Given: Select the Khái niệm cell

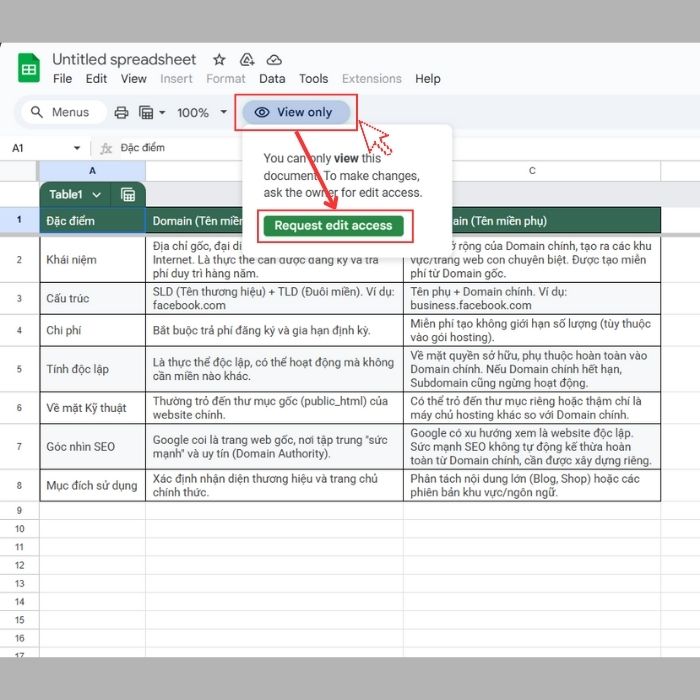Looking at the screenshot, I should pyautogui.click(x=92, y=259).
